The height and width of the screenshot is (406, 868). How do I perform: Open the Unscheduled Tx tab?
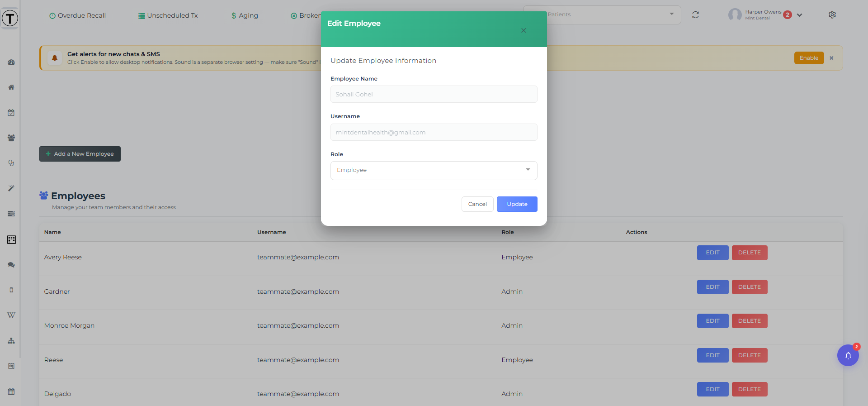168,15
